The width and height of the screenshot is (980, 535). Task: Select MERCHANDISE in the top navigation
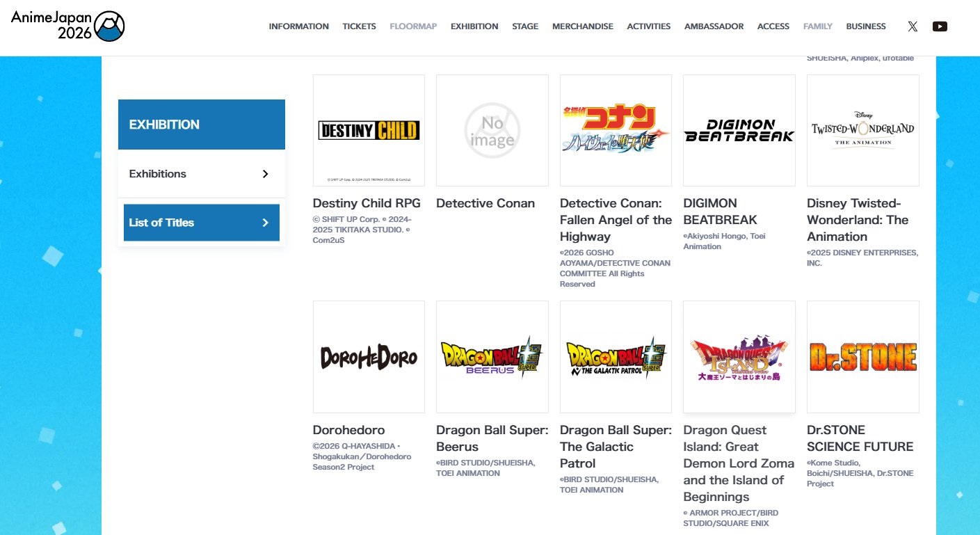(582, 26)
